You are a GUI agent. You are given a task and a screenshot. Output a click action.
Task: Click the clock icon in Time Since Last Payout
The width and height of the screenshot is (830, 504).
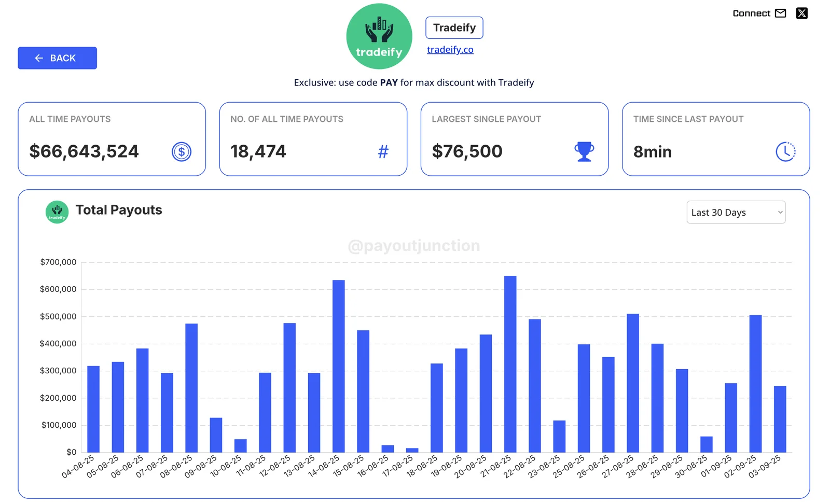785,152
